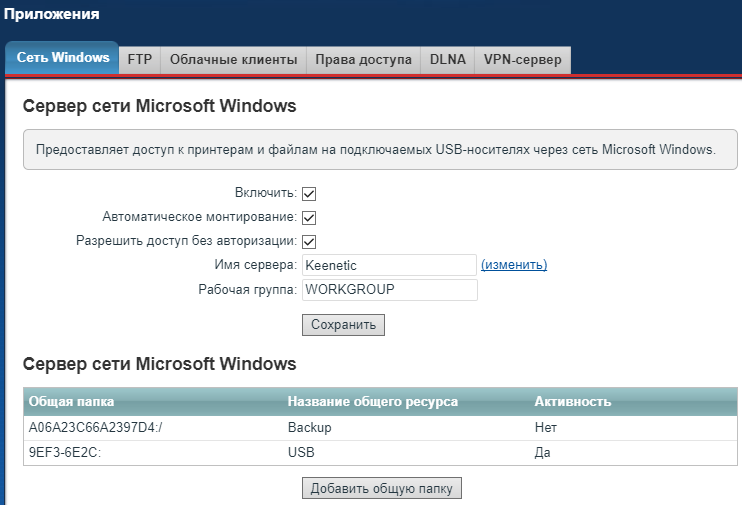Click Название общего ресурса column header
This screenshot has width=742, height=506.
pos(372,402)
